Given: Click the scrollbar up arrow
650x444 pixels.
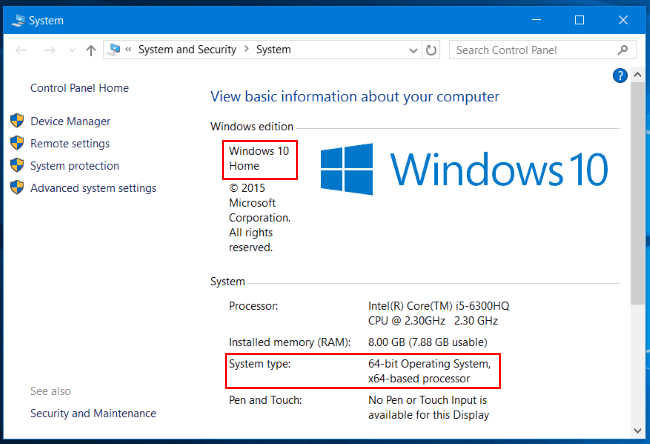Looking at the screenshot, I should click(x=638, y=75).
